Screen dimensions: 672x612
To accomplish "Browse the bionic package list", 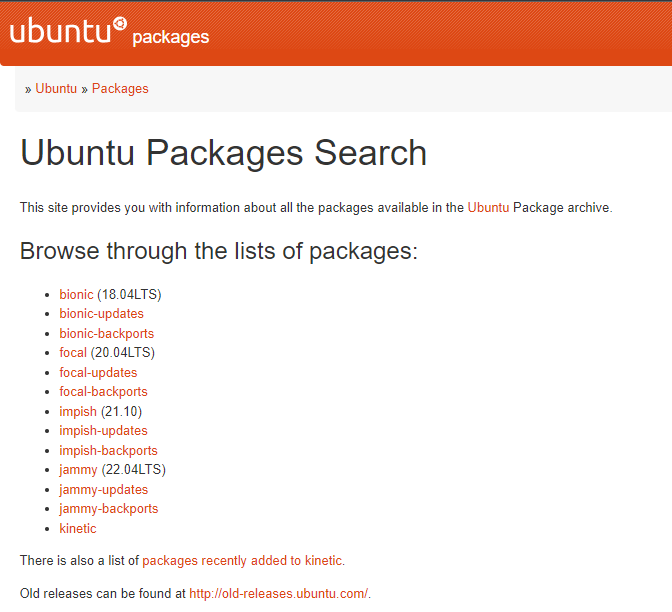I will click(x=76, y=294).
